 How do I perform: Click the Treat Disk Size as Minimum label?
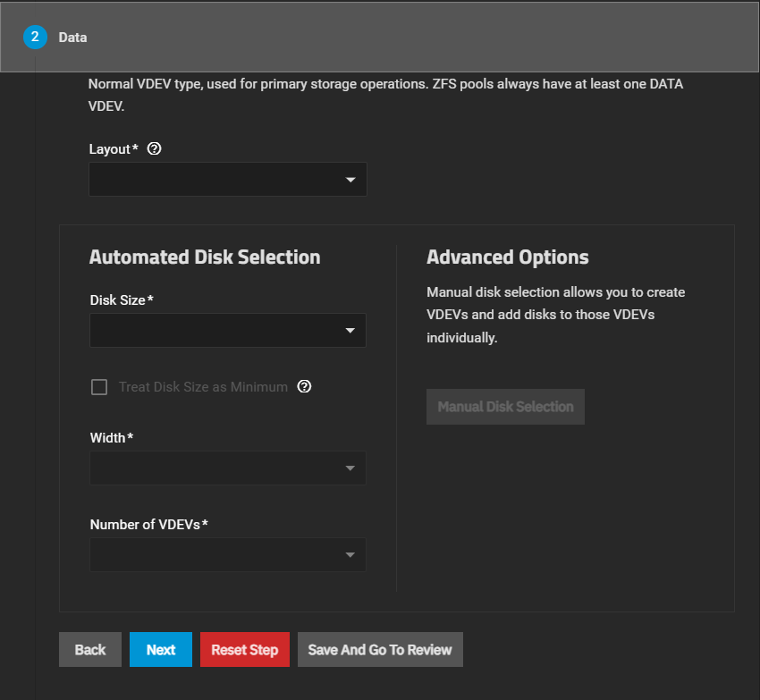[203, 387]
